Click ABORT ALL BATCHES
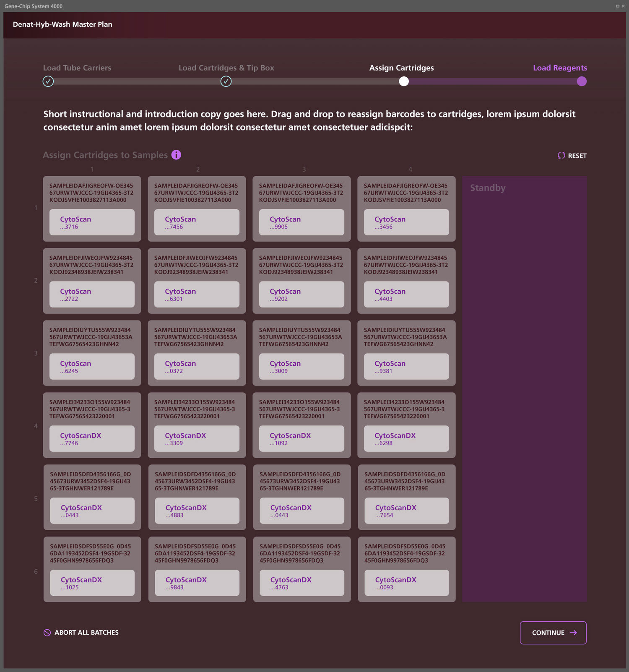This screenshot has width=629, height=672. click(81, 633)
